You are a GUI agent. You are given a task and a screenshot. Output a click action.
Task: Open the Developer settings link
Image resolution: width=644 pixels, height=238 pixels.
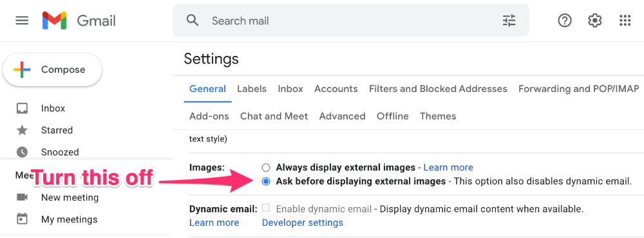click(x=302, y=223)
